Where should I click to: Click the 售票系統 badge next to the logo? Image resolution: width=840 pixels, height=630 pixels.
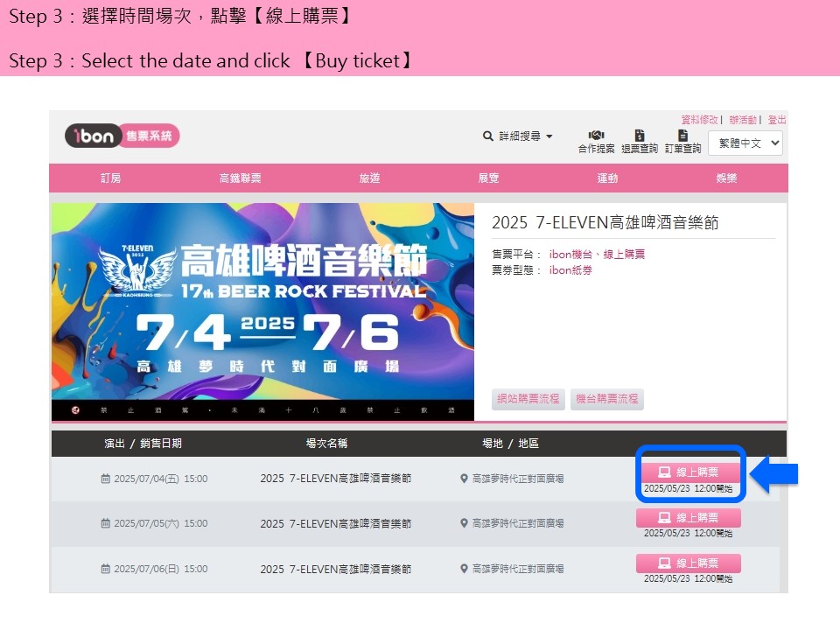click(149, 136)
